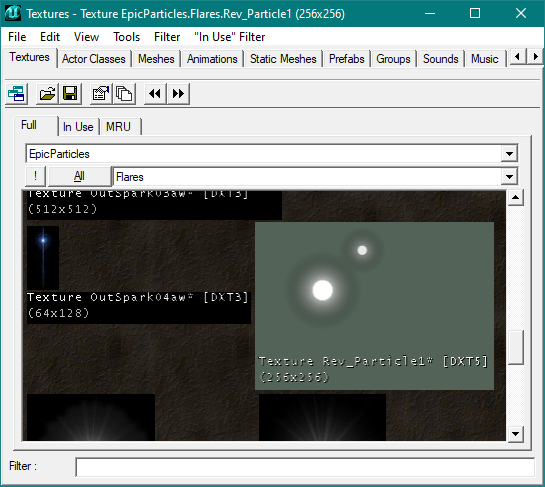
Task: Click the right arrow to reveal more browser tabs
Action: [535, 57]
